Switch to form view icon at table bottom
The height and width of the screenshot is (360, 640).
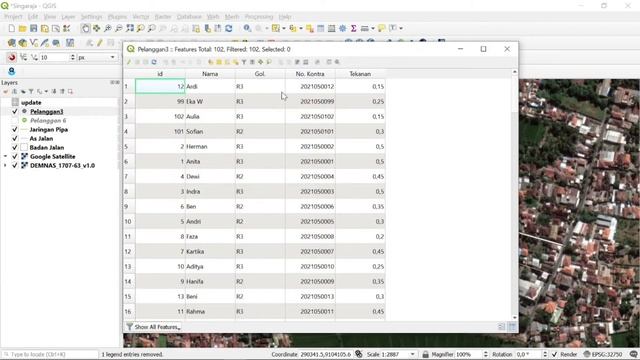[x=502, y=327]
